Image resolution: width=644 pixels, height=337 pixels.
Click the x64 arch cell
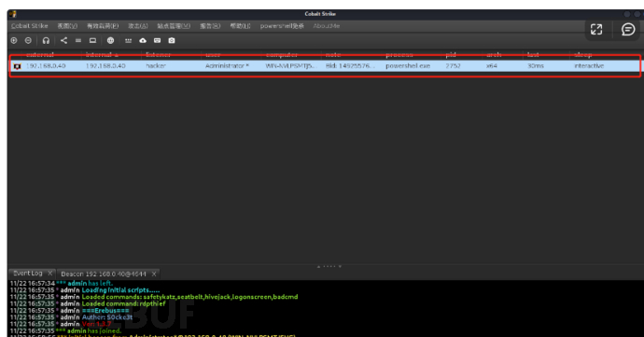point(492,65)
